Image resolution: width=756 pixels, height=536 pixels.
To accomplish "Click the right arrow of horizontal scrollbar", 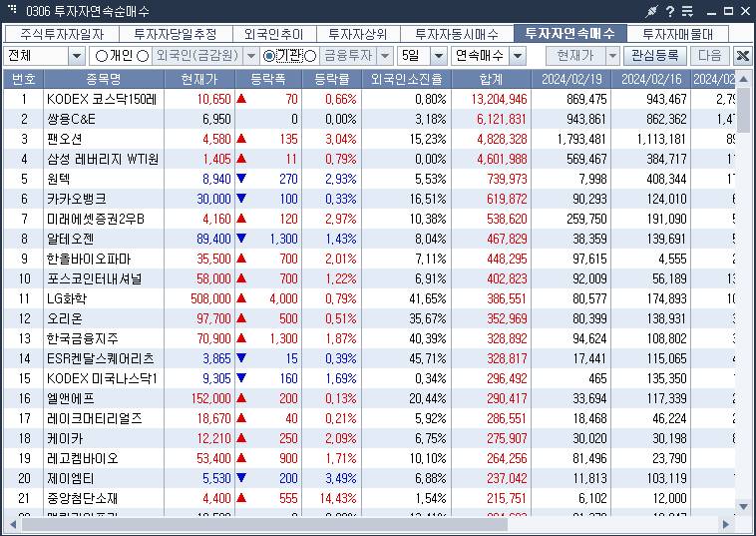I will [726, 524].
